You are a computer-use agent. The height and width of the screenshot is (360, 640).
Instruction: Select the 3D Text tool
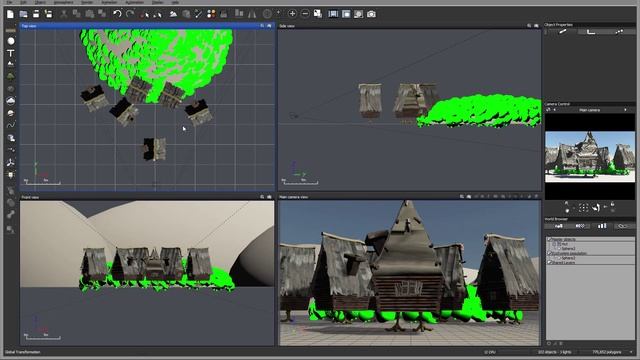click(11, 53)
